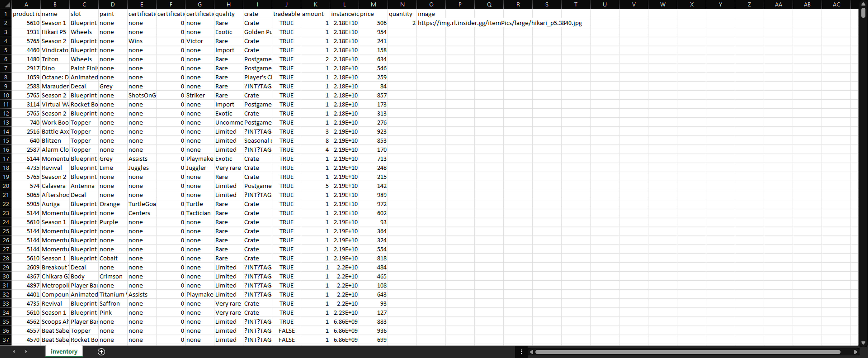The width and height of the screenshot is (868, 358).
Task: Select the 'quantity' header cell
Action: [x=402, y=14]
